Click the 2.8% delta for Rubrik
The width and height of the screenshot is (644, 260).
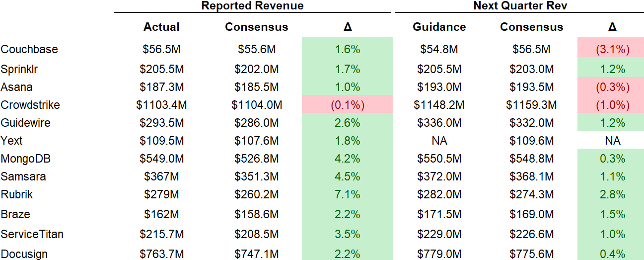click(610, 194)
